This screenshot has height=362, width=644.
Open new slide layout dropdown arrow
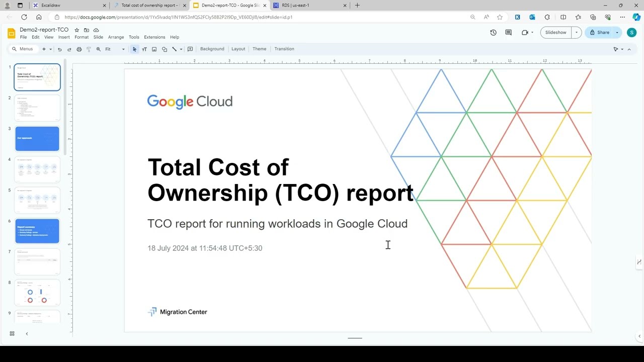[x=50, y=49]
